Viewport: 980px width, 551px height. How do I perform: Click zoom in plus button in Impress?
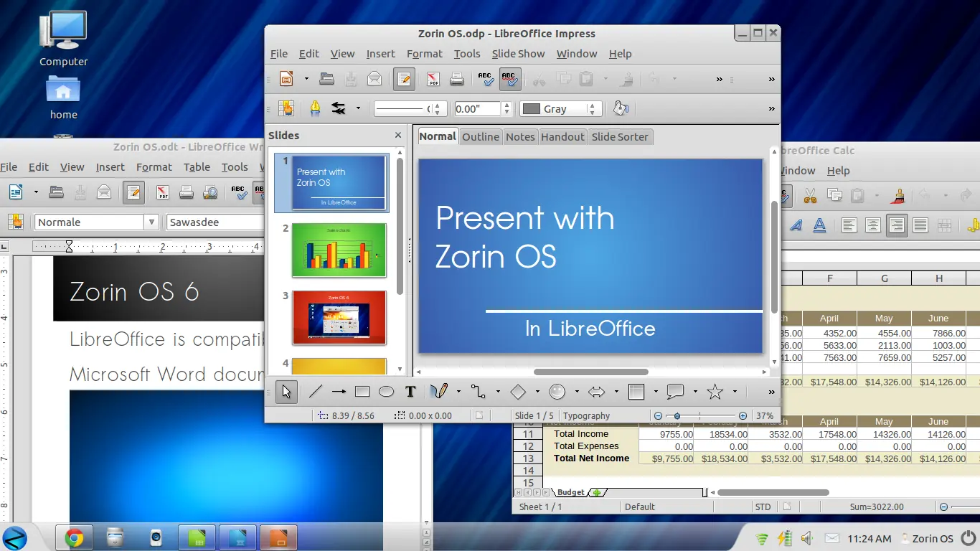743,415
